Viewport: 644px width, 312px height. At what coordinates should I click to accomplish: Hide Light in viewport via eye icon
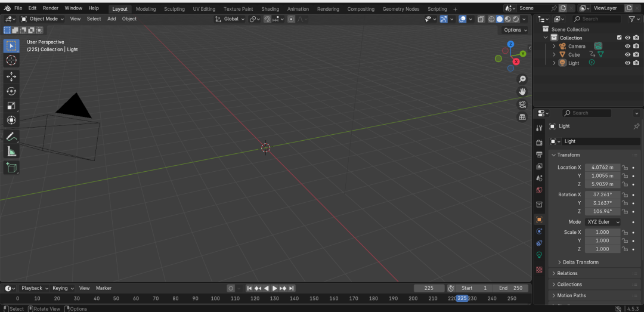[627, 63]
